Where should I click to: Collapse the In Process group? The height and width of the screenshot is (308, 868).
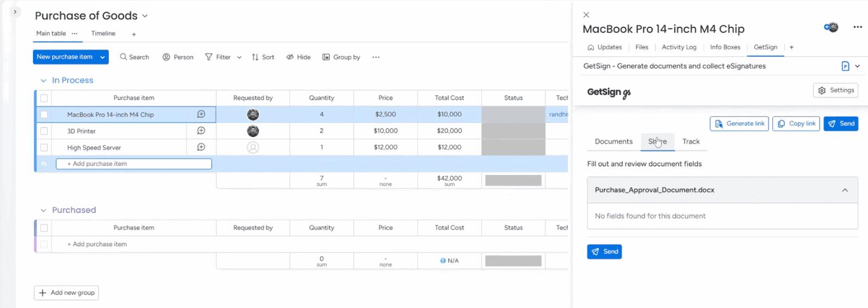point(43,80)
